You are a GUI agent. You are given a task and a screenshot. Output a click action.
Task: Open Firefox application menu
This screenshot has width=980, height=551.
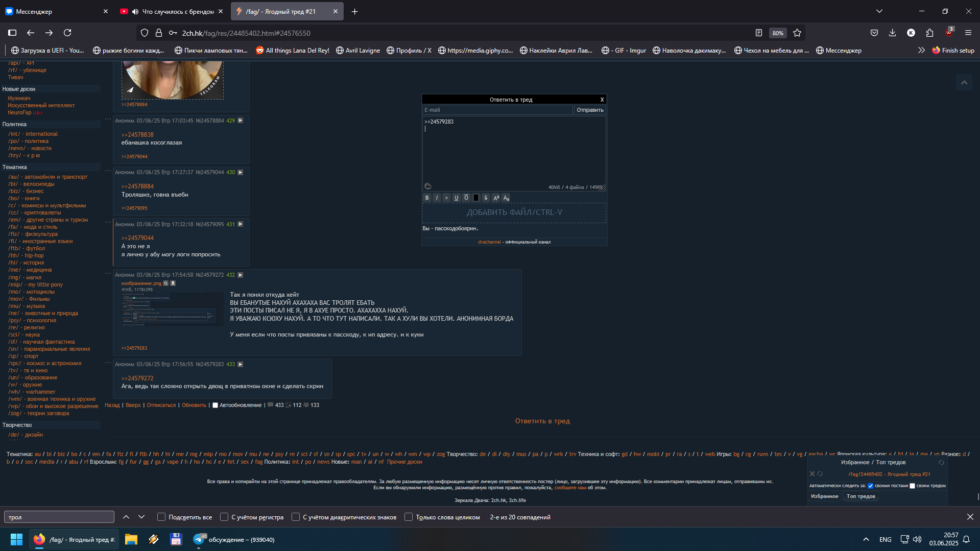pos(968,33)
